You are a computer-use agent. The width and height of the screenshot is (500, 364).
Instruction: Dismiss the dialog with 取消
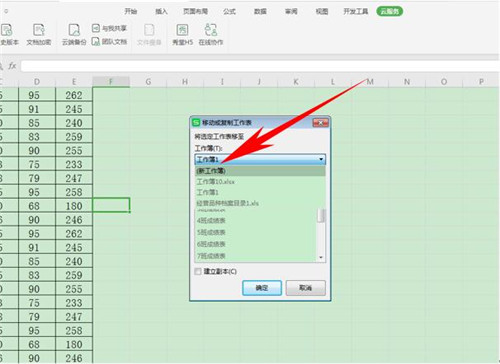(305, 288)
